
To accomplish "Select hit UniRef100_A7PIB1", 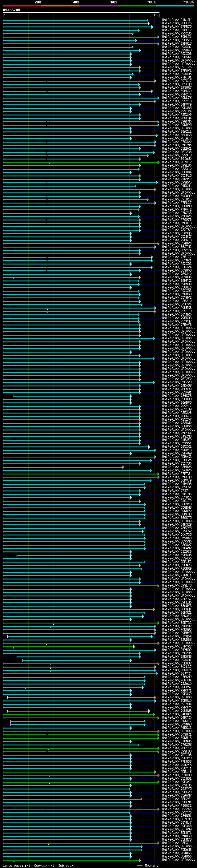I will coord(177,78).
